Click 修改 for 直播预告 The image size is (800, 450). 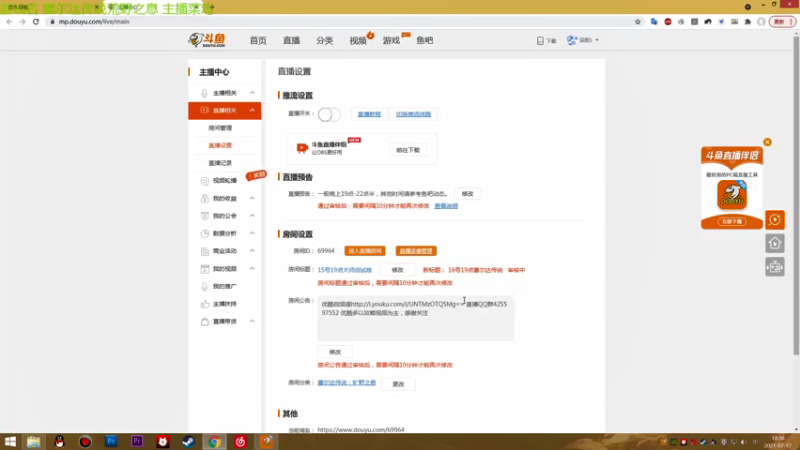(467, 194)
